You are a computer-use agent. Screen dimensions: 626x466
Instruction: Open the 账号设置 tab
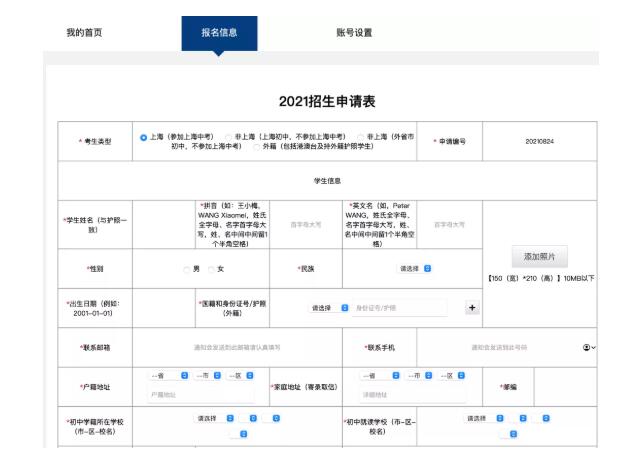coord(354,33)
